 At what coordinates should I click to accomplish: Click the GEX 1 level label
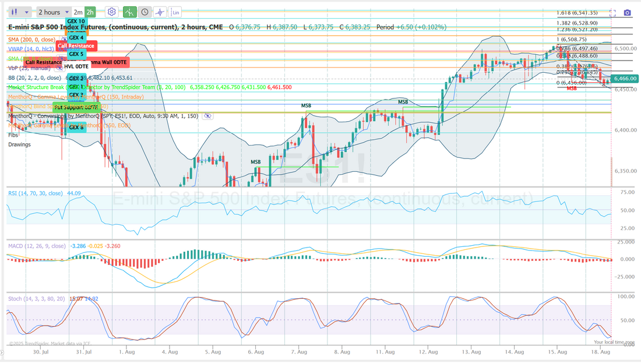click(x=76, y=87)
